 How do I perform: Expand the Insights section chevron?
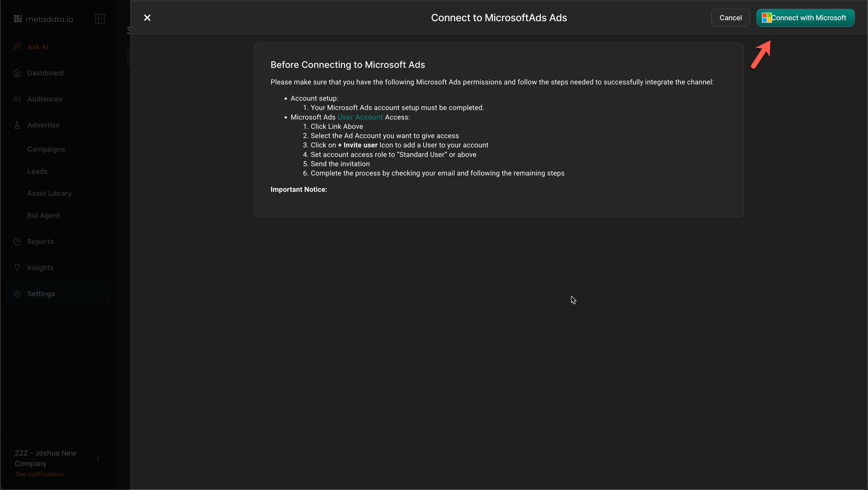[x=99, y=268]
